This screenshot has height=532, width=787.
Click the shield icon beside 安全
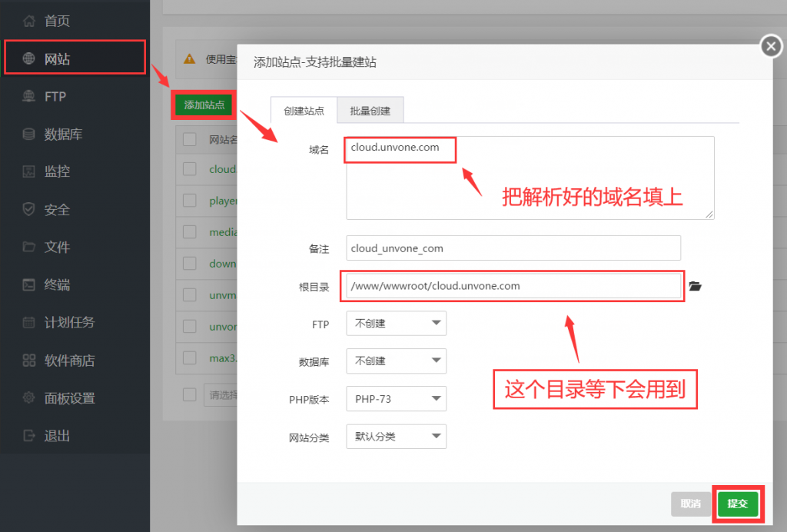(x=29, y=209)
